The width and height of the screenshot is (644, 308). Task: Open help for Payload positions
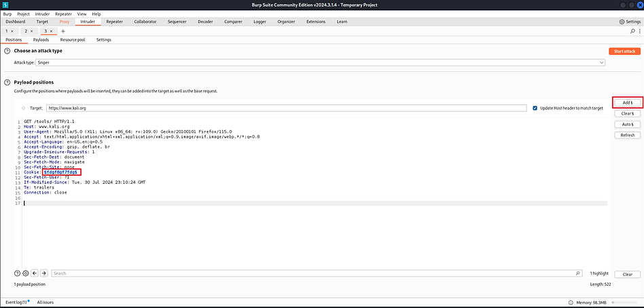(7, 83)
